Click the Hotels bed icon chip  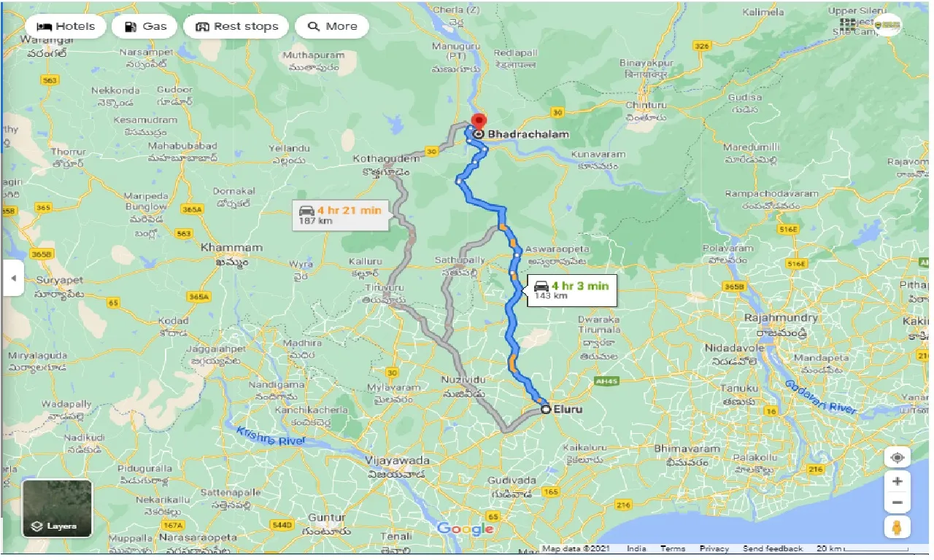pyautogui.click(x=66, y=26)
